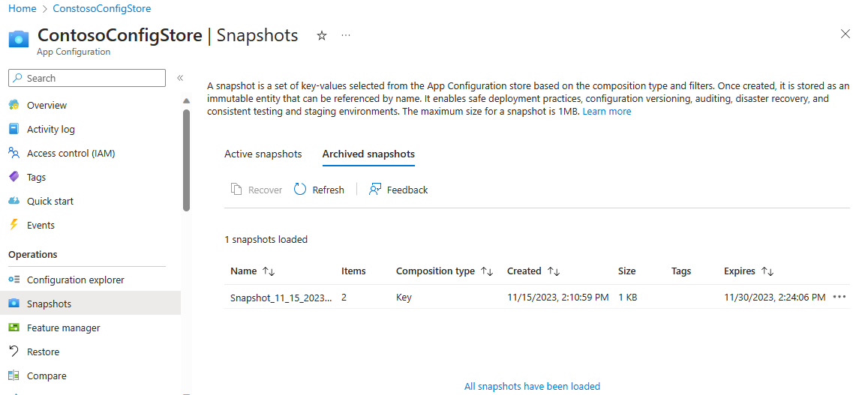
Task: Click the ConstosoConfigStore breadcrumb link
Action: (x=102, y=9)
